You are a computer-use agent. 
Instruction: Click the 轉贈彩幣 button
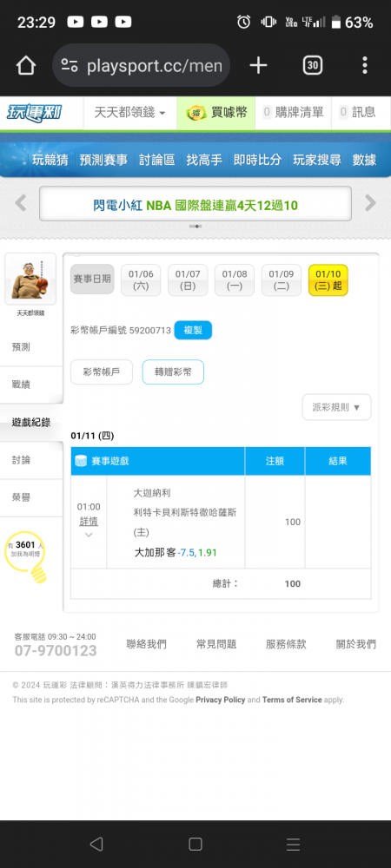coord(173,372)
